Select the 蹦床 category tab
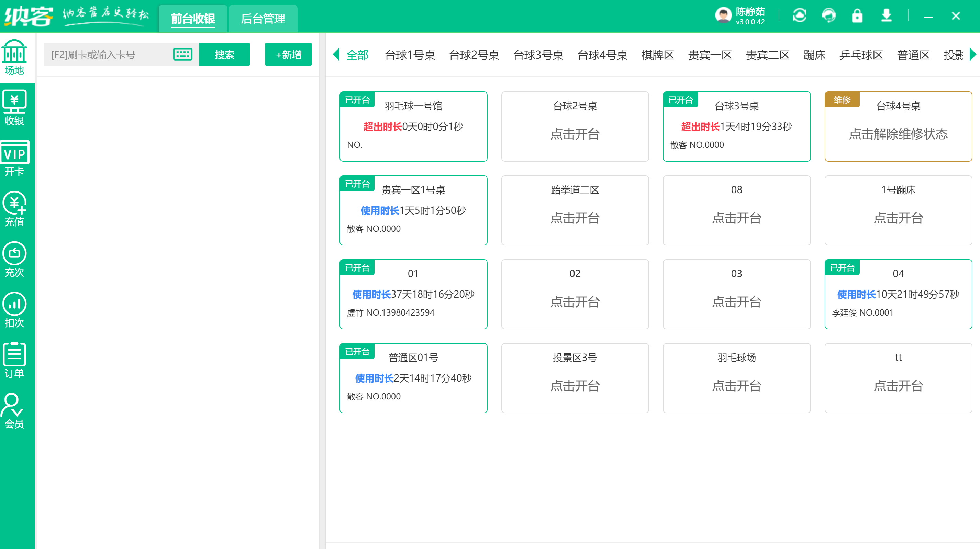This screenshot has width=980, height=549. [x=814, y=55]
